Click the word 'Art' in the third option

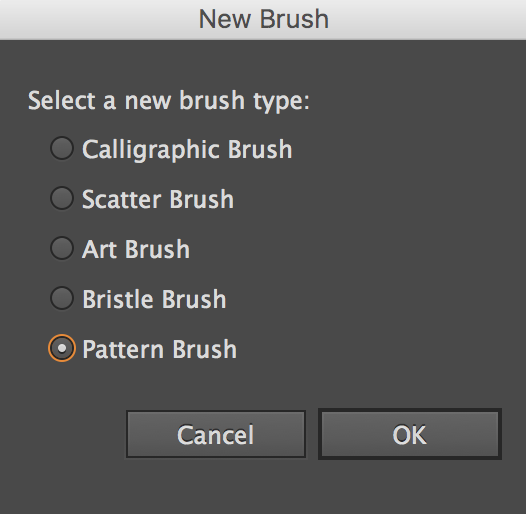(100, 249)
